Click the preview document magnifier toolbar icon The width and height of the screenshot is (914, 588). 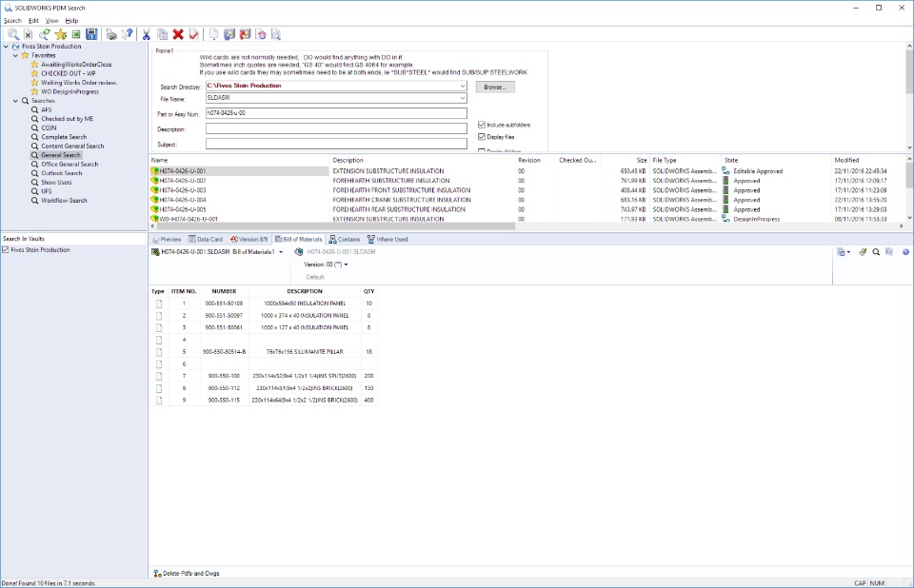pos(276,34)
